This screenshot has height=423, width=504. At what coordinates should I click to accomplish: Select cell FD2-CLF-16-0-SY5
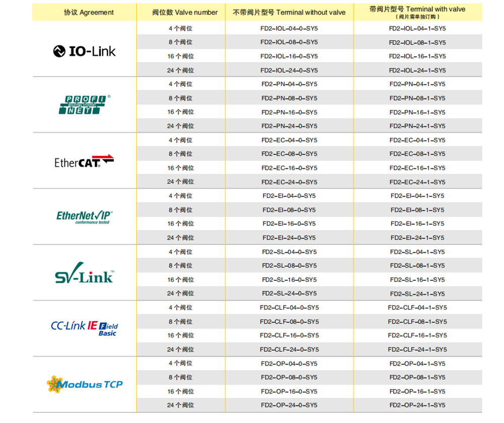289,336
